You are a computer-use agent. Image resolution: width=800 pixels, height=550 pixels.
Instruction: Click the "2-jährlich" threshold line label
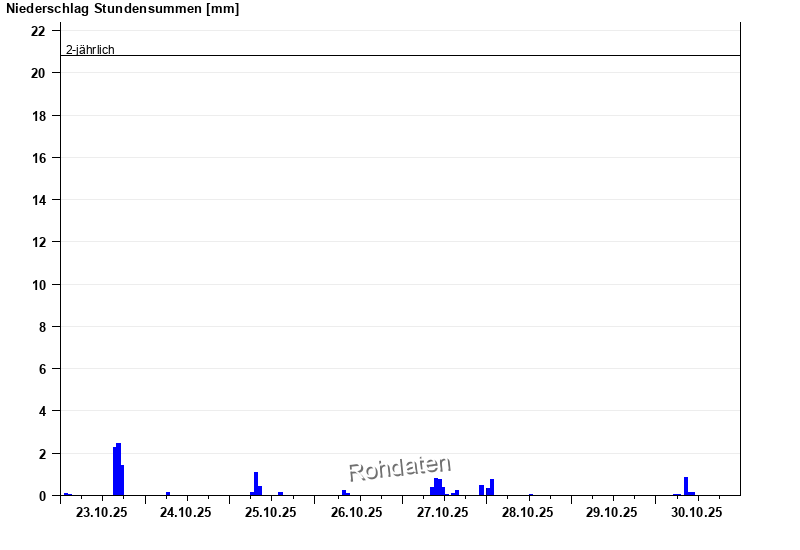coord(90,49)
